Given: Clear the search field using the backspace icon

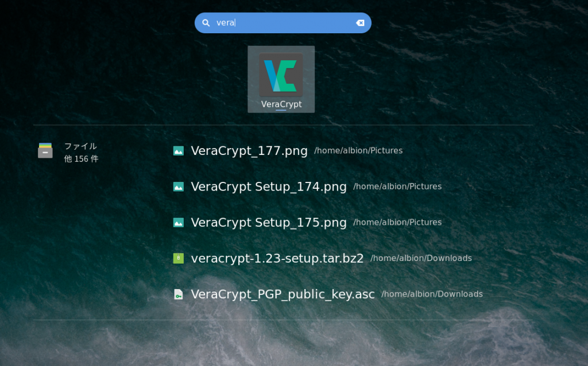Looking at the screenshot, I should click(x=360, y=23).
